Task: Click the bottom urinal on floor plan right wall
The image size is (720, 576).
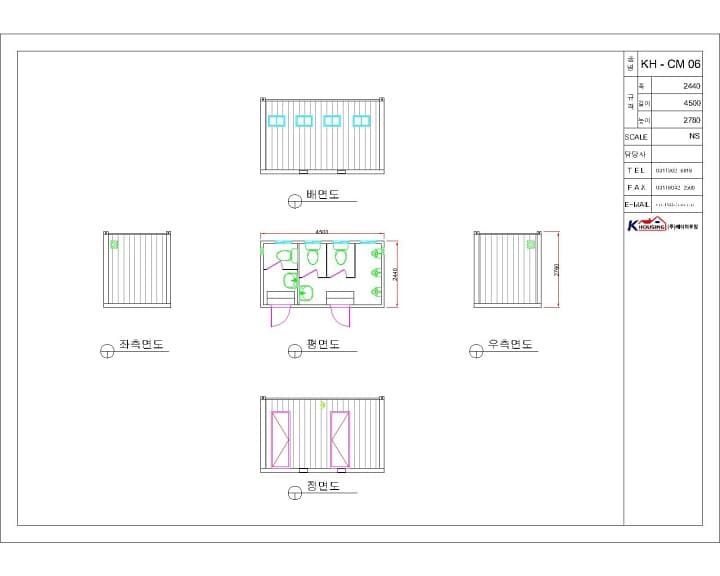Action: (376, 292)
